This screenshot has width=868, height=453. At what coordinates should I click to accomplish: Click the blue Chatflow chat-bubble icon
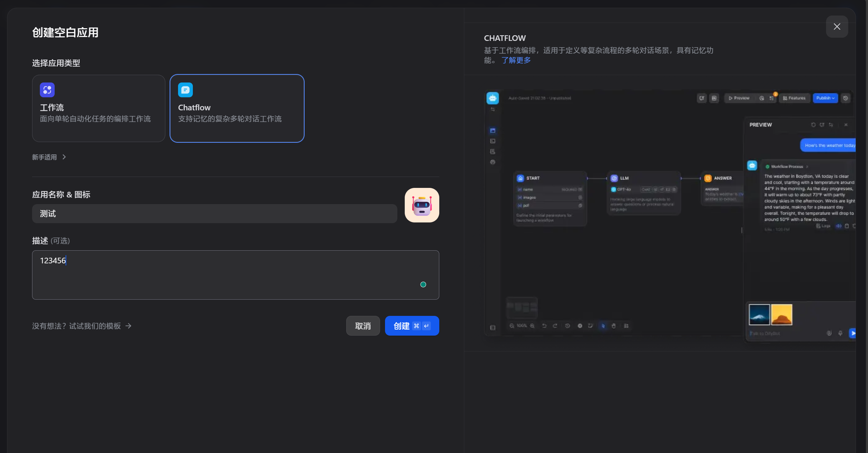click(185, 90)
